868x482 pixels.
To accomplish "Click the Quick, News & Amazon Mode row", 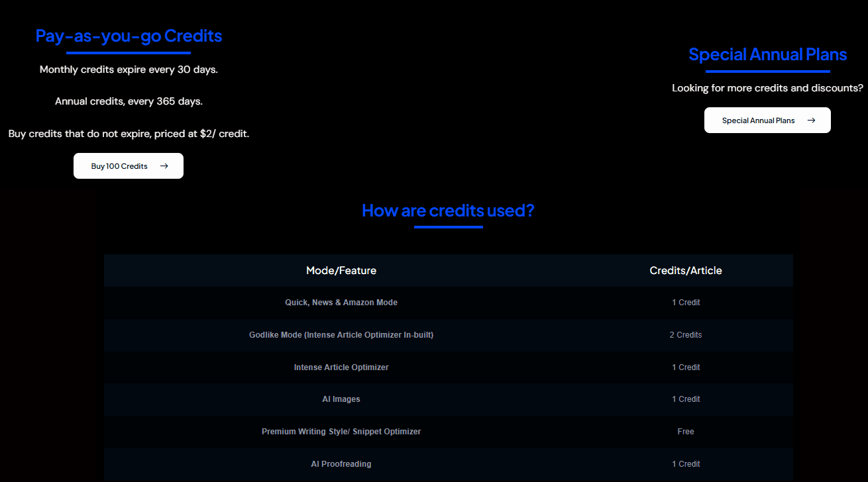I will tap(341, 303).
